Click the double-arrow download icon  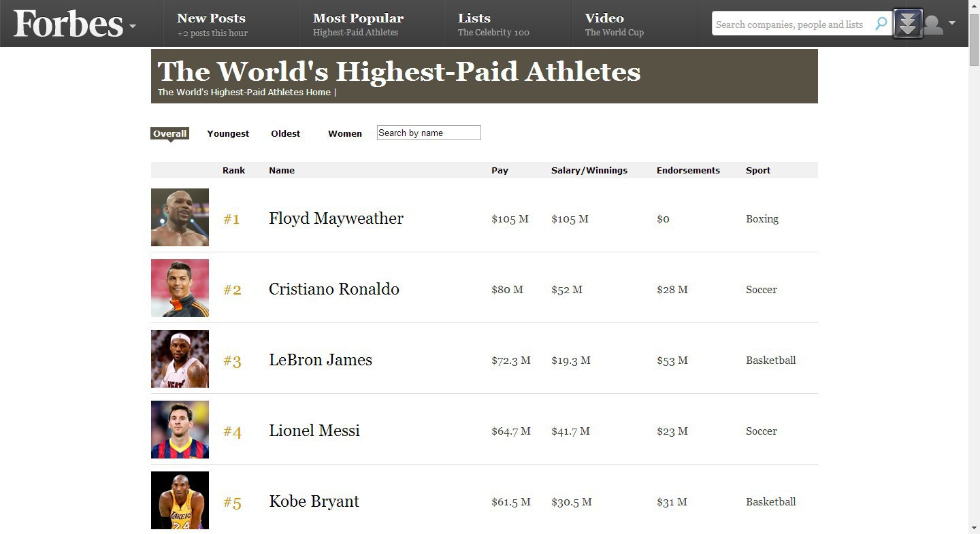tap(908, 24)
